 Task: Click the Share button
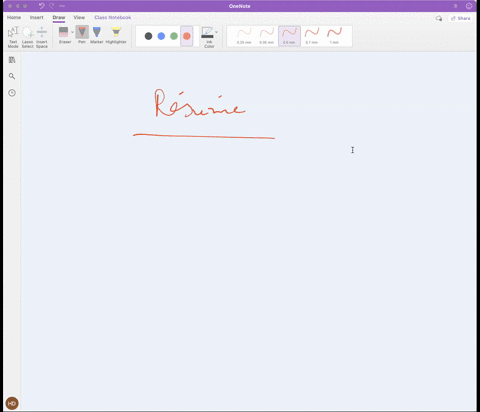pyautogui.click(x=461, y=18)
